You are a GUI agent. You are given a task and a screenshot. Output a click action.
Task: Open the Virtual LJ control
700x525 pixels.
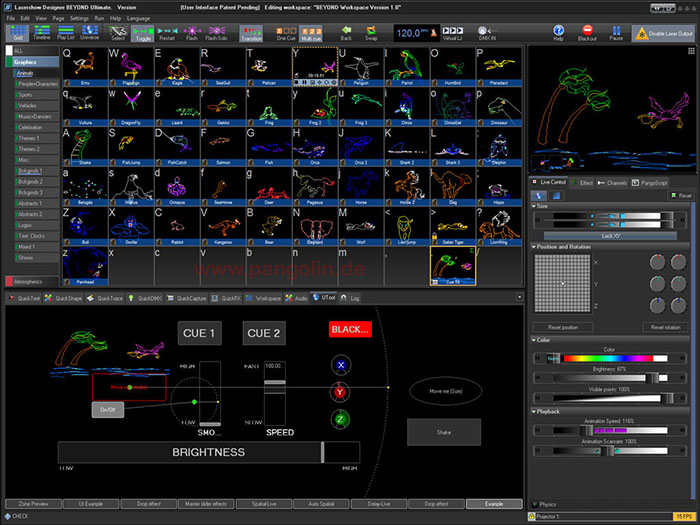[452, 33]
